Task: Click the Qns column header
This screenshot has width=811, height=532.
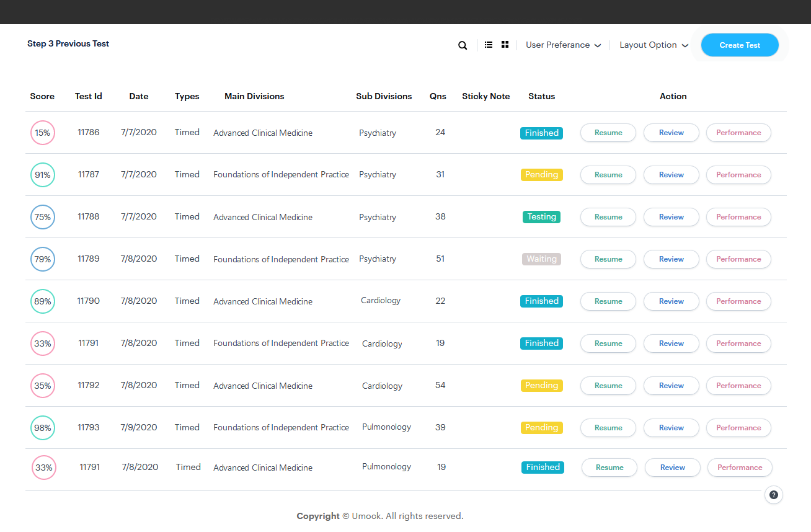Action: click(x=438, y=97)
